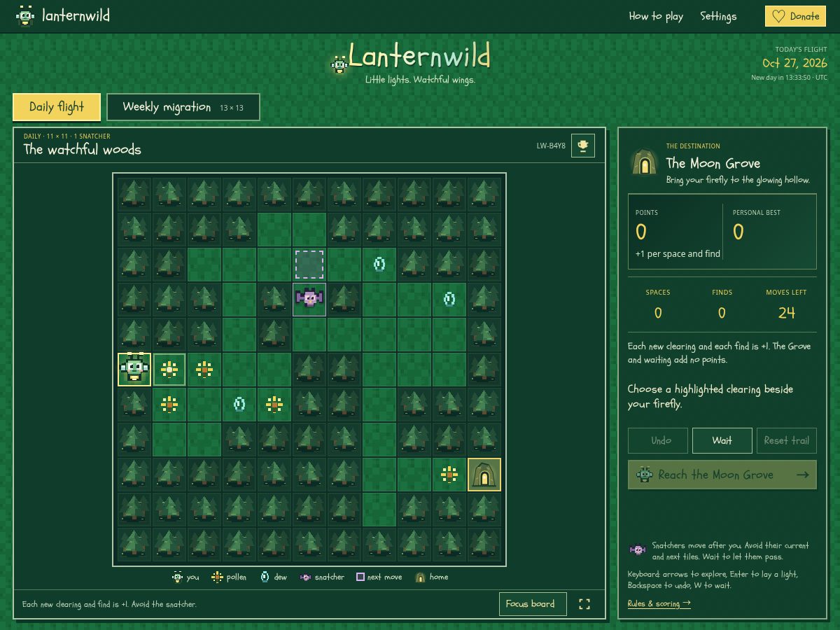Click the pollen icon in the legend

click(218, 577)
